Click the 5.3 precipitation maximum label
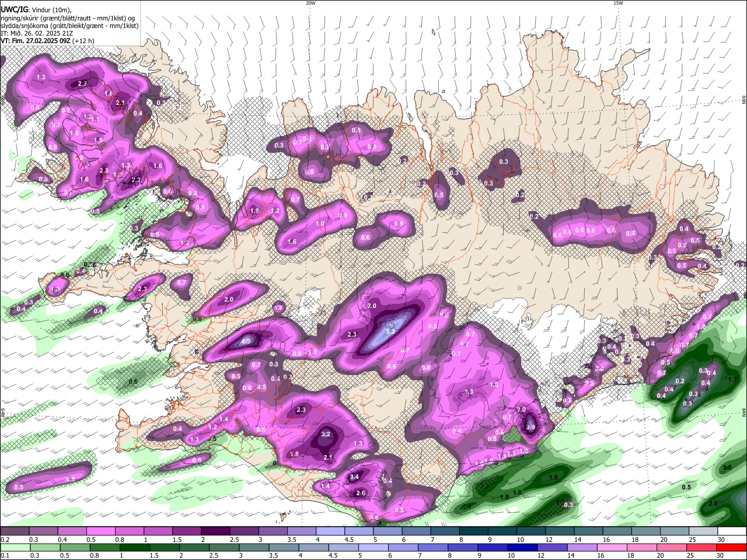The width and height of the screenshot is (747, 560). tap(391, 331)
